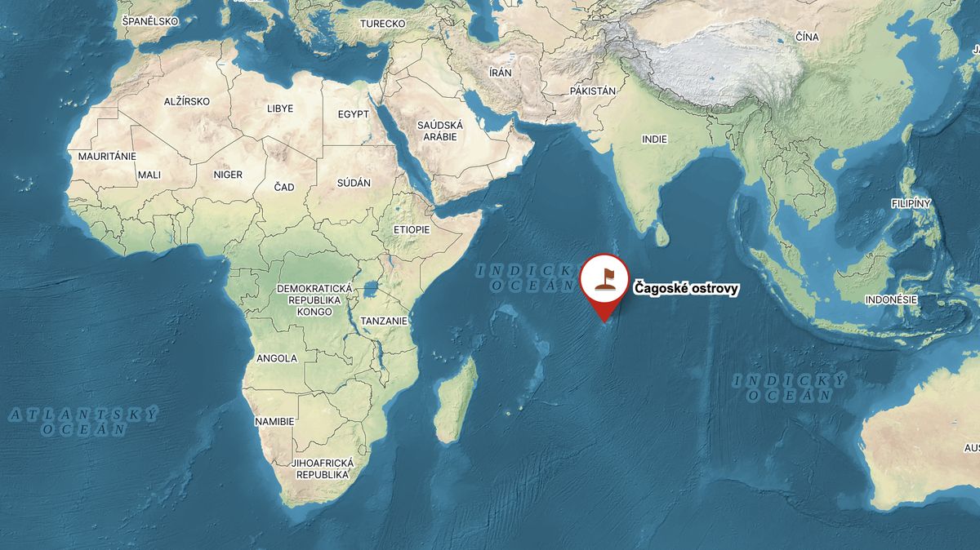
Task: Click the INDONÉSIE label
Action: 892,300
